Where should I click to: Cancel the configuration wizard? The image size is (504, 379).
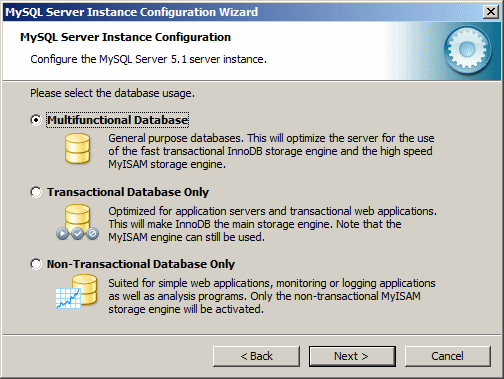pyautogui.click(x=448, y=356)
